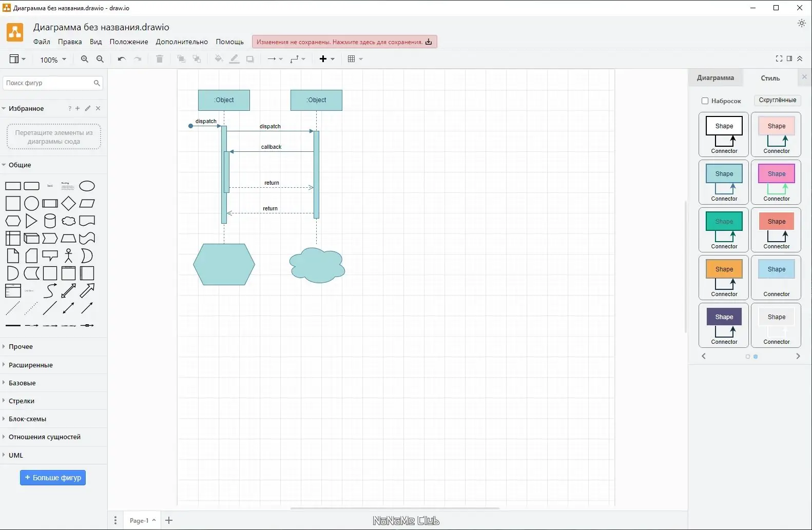Select the actor stick figure shape
The width and height of the screenshot is (812, 530).
pyautogui.click(x=68, y=256)
